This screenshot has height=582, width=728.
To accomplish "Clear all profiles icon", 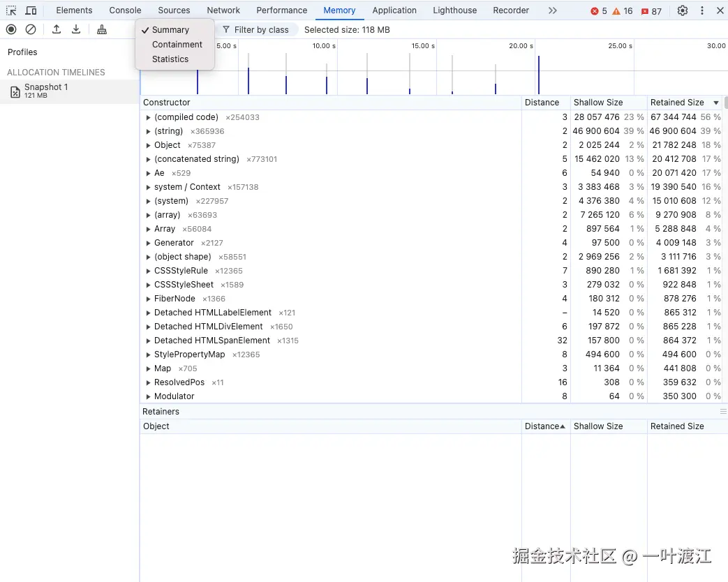I will [31, 30].
